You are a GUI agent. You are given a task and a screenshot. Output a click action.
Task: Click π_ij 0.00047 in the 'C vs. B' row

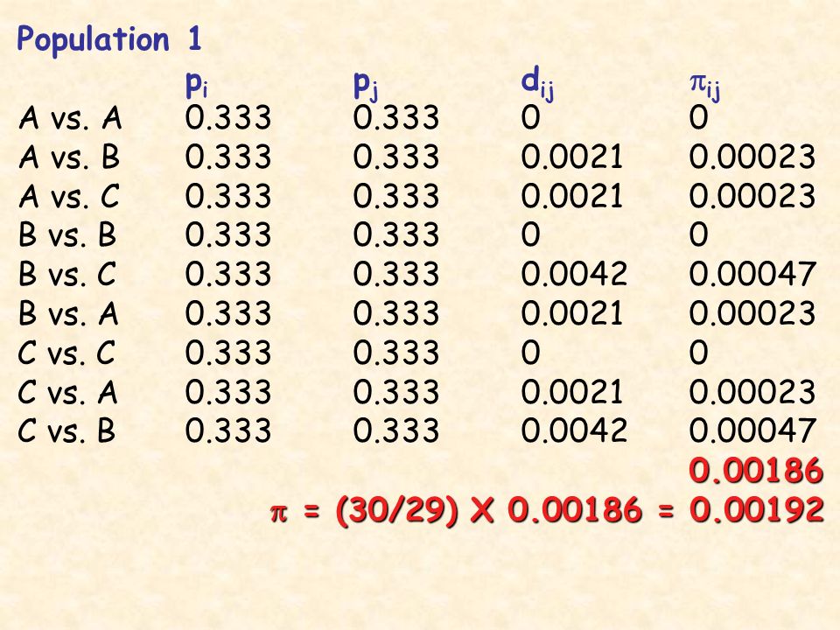[x=752, y=430]
